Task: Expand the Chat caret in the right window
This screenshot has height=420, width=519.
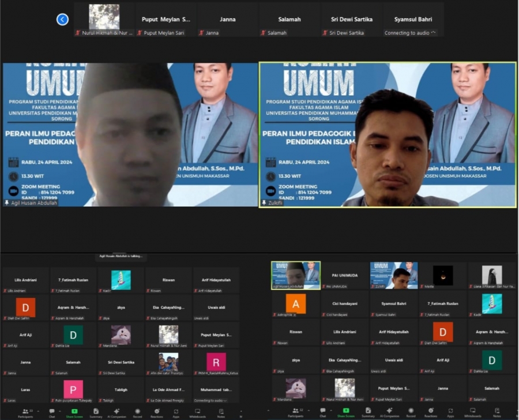Action: [x=331, y=411]
